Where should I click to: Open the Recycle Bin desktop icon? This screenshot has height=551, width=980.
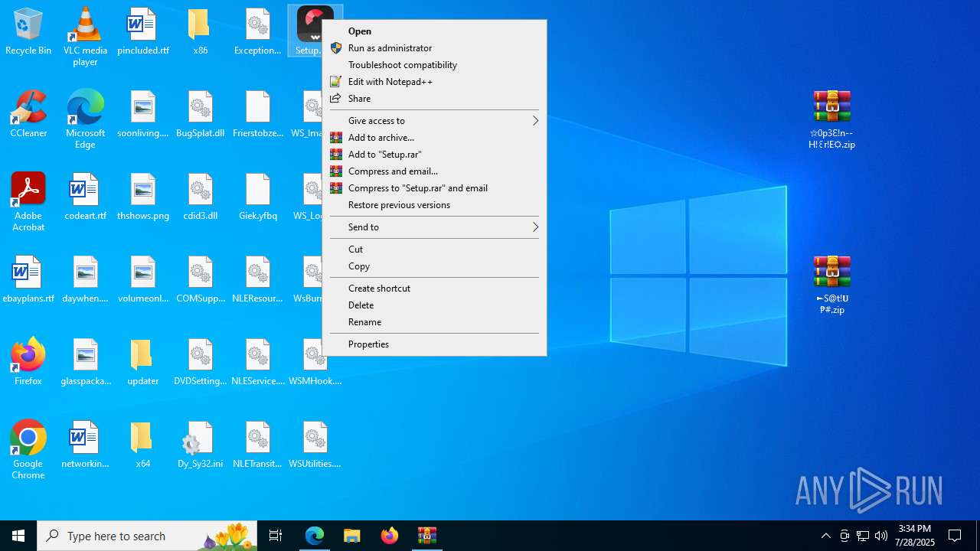[x=28, y=31]
